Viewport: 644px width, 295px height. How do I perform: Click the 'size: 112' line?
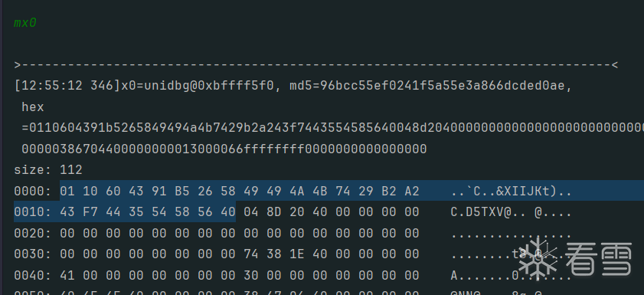click(x=48, y=169)
